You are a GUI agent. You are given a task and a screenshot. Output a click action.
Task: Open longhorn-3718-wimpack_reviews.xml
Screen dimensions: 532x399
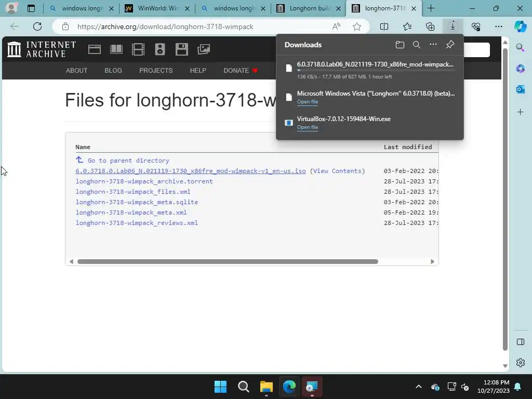point(137,223)
